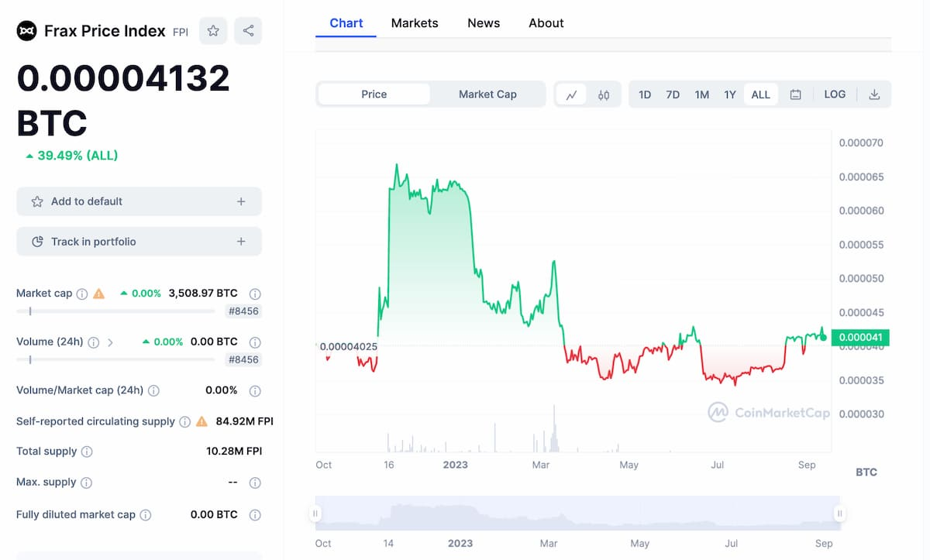Viewport: 930px width, 560px height.
Task: Toggle chart to Market Cap view
Action: point(487,94)
